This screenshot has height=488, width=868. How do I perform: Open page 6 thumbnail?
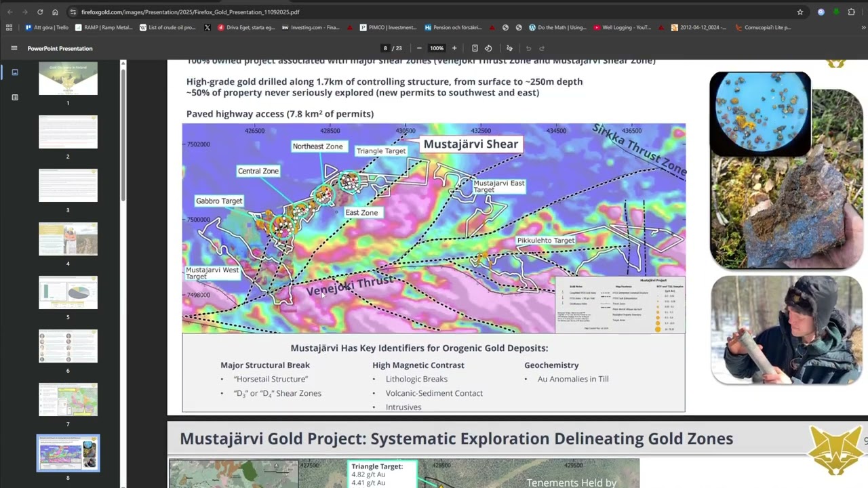68,346
